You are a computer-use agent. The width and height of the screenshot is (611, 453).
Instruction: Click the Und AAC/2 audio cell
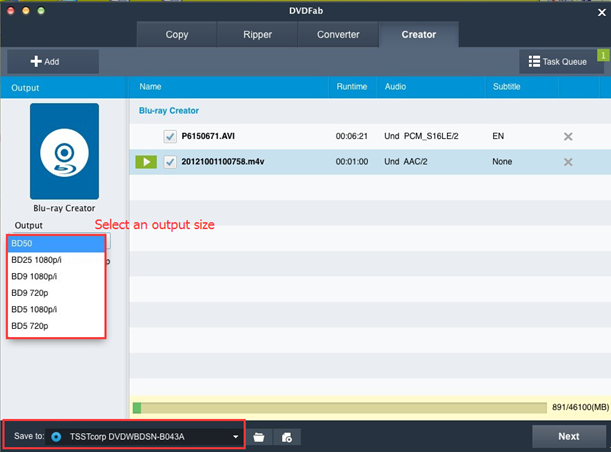[x=406, y=162]
